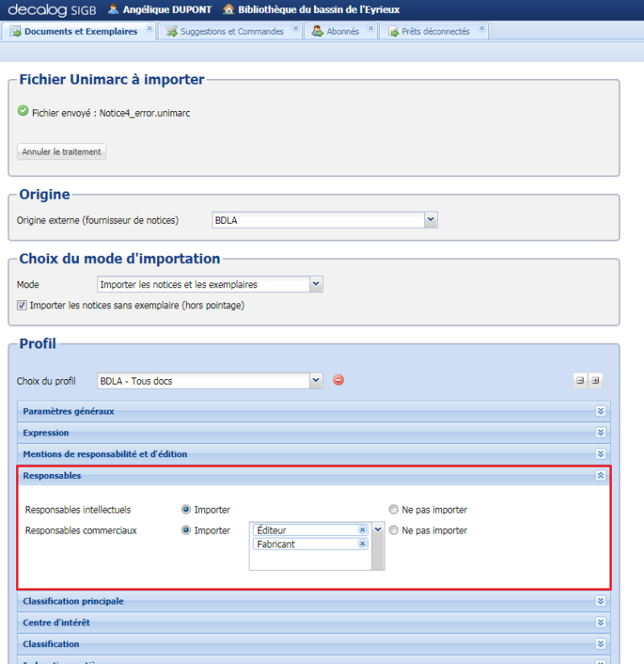
Task: Select Ne pas importer for Responsables intellectuels
Action: coord(394,509)
